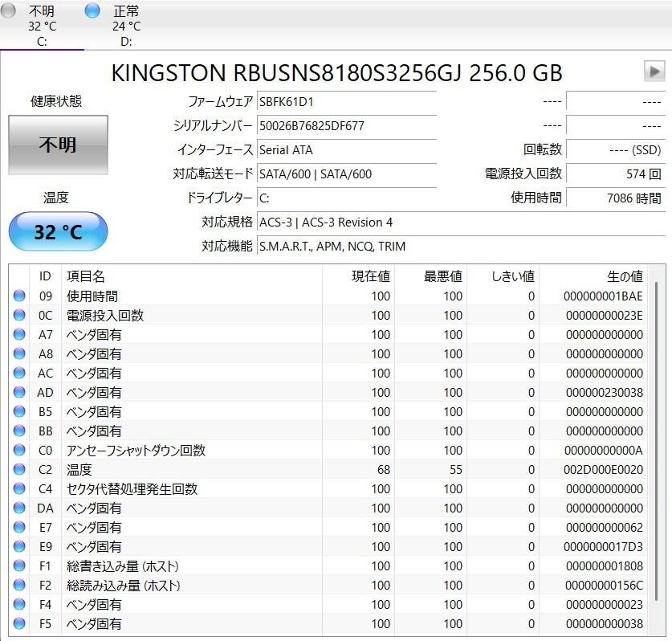The width and height of the screenshot is (672, 641).
Task: Click the status orb for attribute AC
Action: pyautogui.click(x=19, y=373)
